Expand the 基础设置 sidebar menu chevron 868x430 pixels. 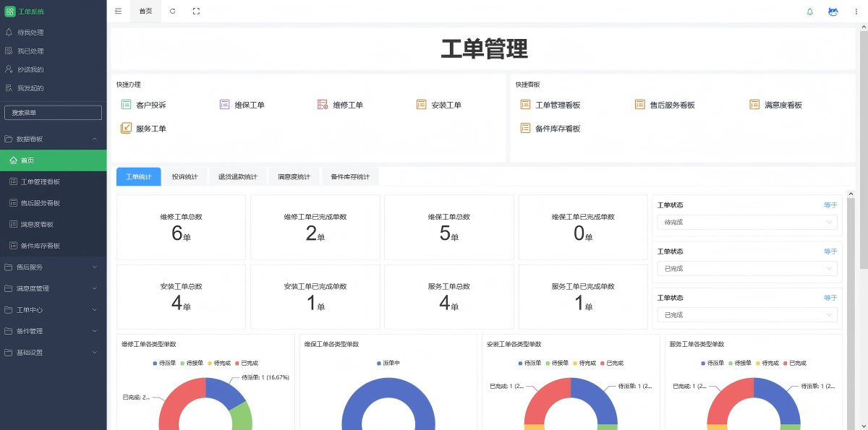(95, 353)
